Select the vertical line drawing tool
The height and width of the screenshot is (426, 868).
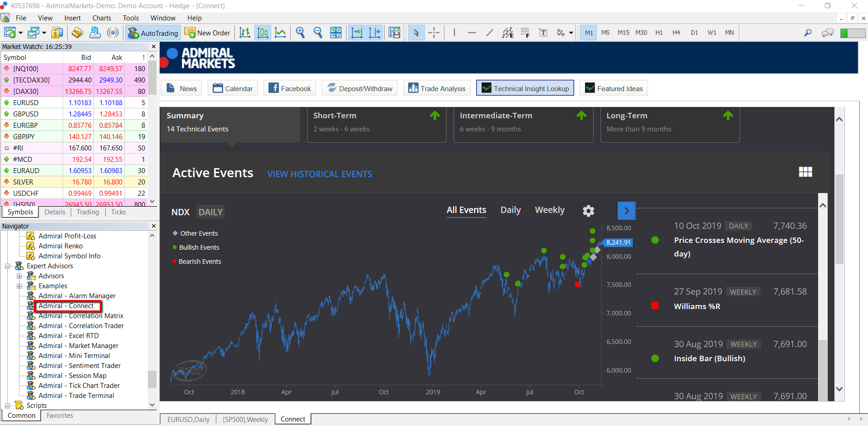pyautogui.click(x=454, y=33)
